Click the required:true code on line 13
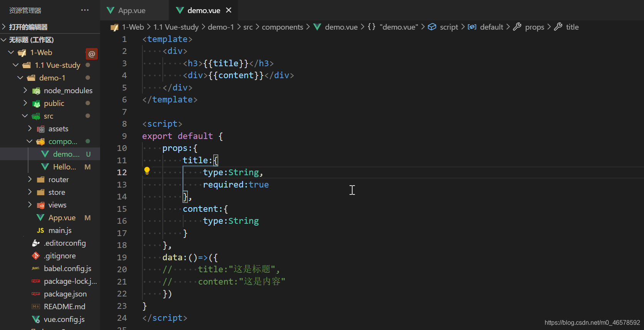Image resolution: width=644 pixels, height=330 pixels. (x=236, y=184)
